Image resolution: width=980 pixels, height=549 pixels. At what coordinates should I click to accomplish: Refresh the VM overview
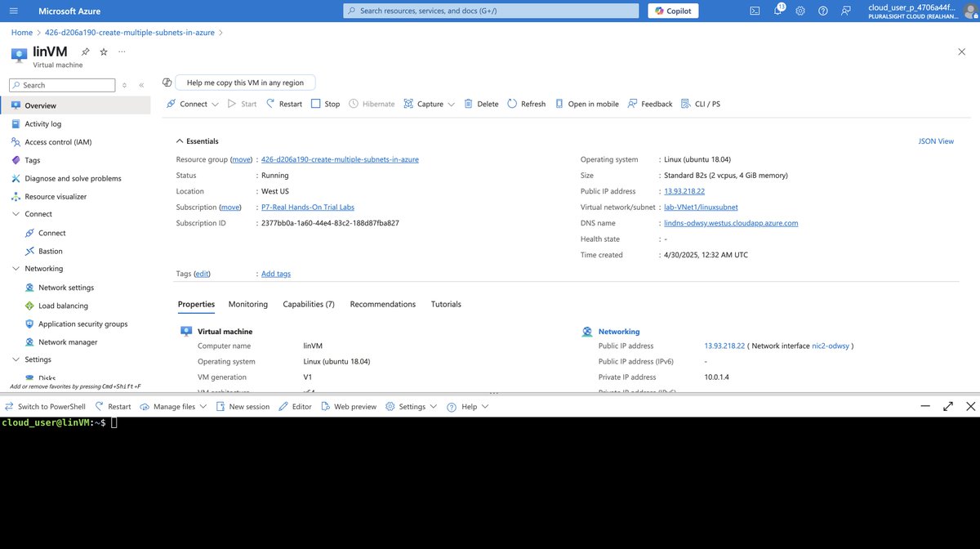click(526, 104)
